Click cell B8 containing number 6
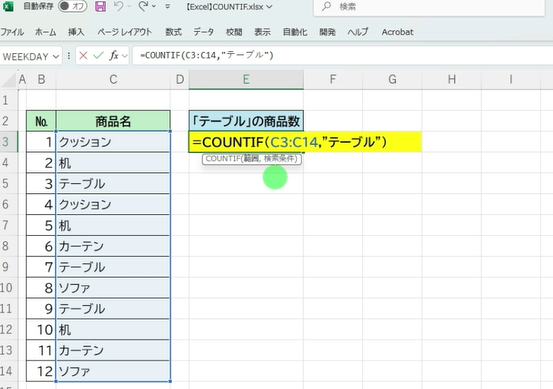 (x=41, y=246)
